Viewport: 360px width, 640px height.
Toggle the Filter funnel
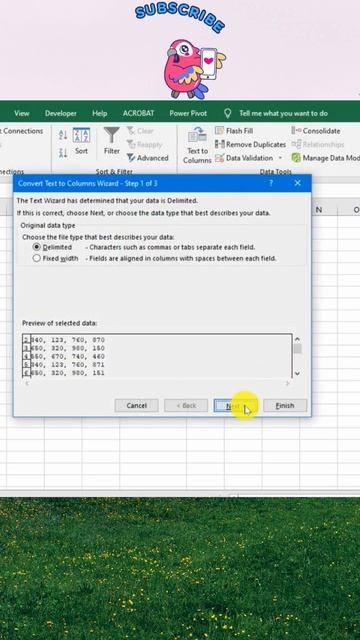tap(111, 141)
